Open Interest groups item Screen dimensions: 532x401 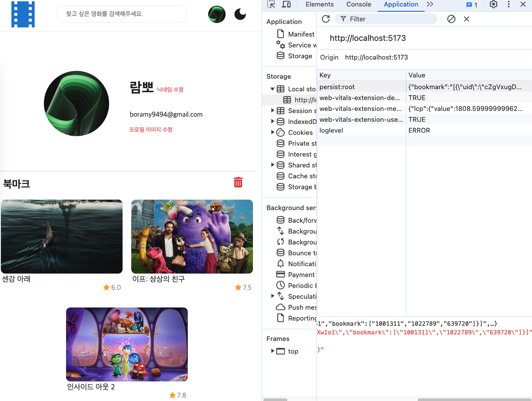click(296, 154)
